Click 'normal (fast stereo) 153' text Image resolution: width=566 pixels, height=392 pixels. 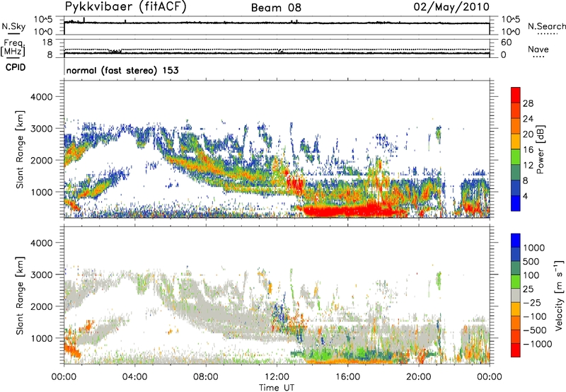coord(122,70)
